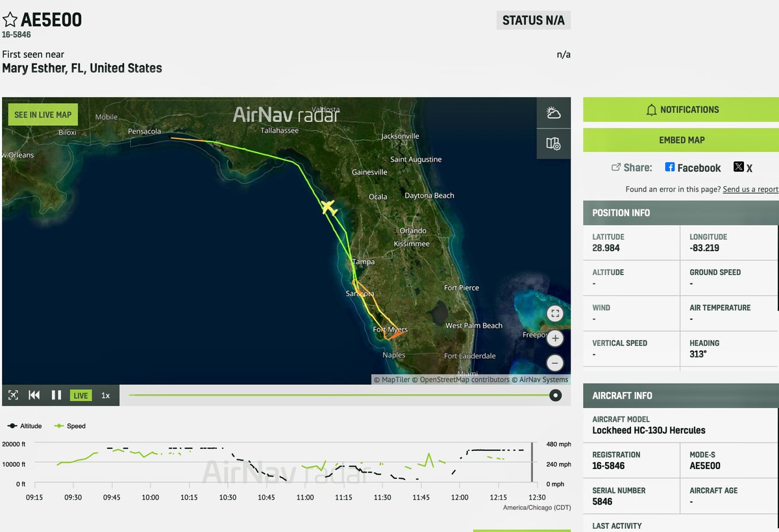Click the AIRCRAFT AGE label
The height and width of the screenshot is (532, 779).
point(713,490)
